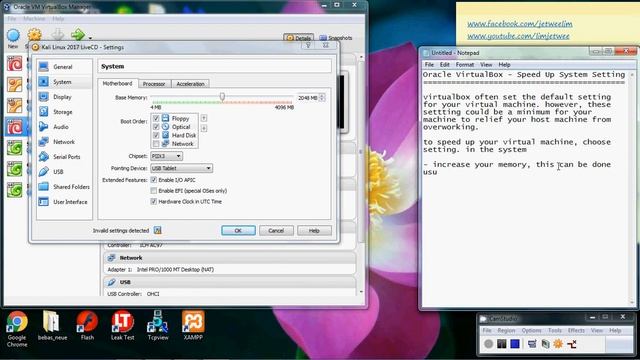The width and height of the screenshot is (640, 360).
Task: Open Leak Test desktop shortcut
Action: (x=122, y=326)
